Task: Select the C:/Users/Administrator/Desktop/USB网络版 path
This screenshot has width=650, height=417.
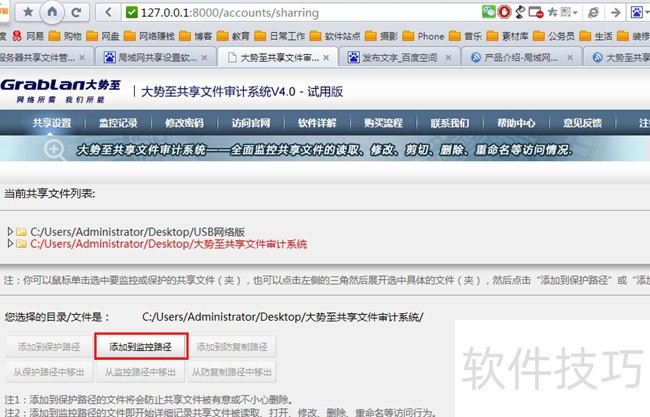Action: (138, 231)
